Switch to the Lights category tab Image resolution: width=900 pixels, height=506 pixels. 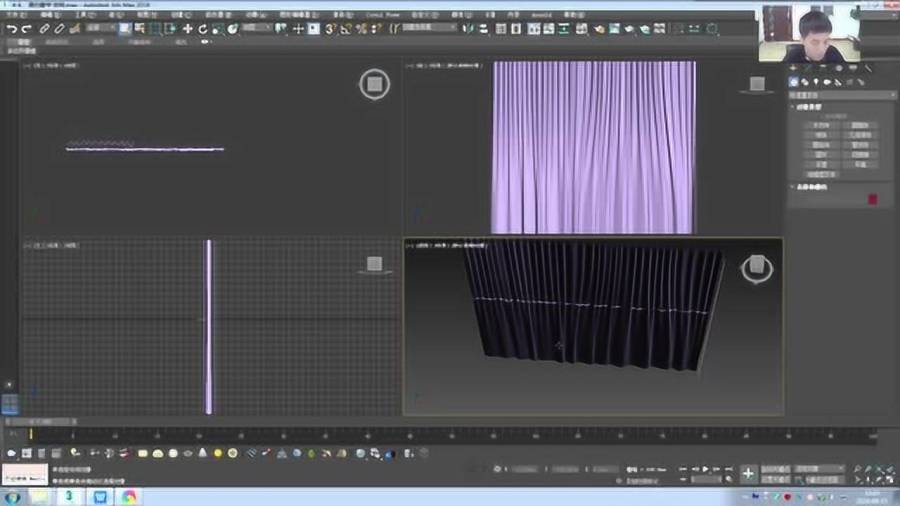click(x=816, y=82)
